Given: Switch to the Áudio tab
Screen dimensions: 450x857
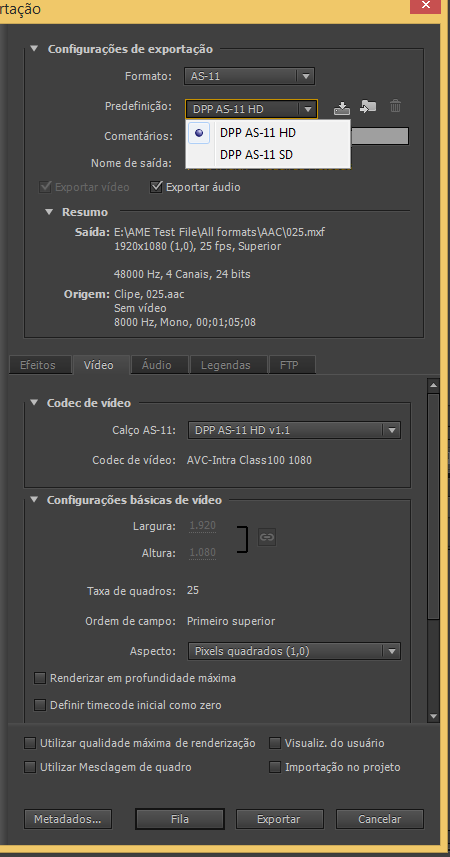Looking at the screenshot, I should (x=159, y=365).
